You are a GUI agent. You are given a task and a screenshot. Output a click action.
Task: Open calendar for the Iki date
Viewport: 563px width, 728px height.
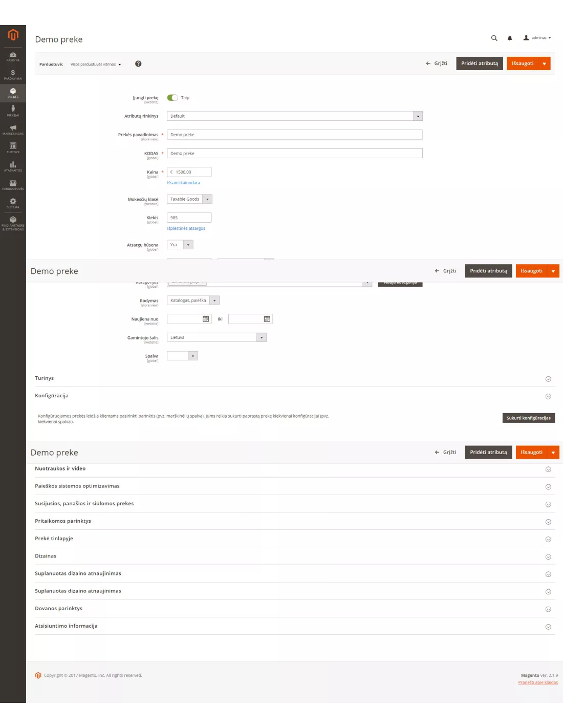(x=267, y=319)
